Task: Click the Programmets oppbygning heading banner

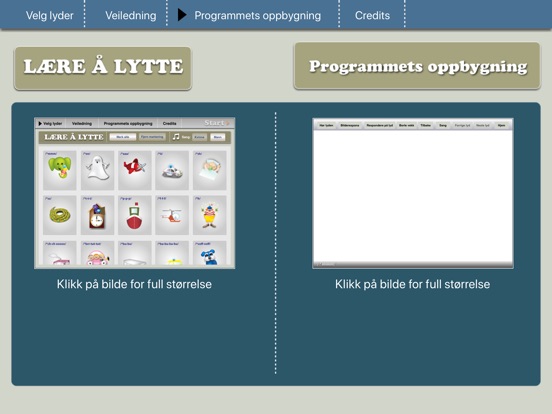Action: [417, 66]
